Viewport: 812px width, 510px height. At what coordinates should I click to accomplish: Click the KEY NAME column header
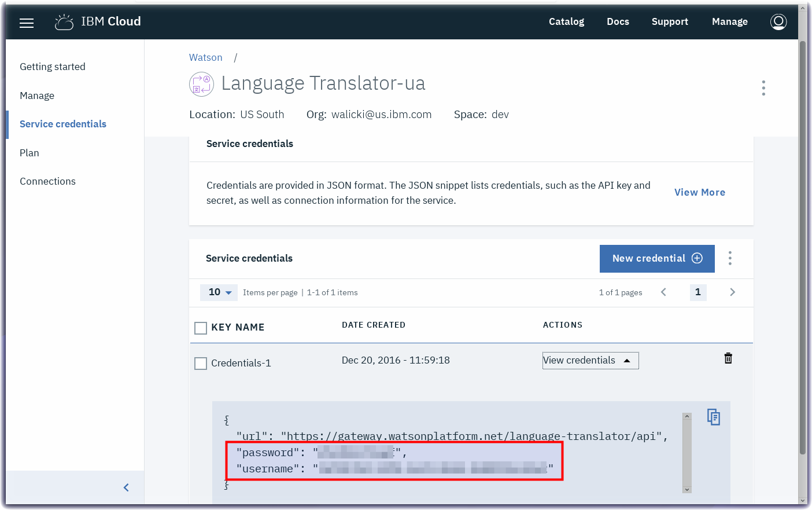coord(238,327)
